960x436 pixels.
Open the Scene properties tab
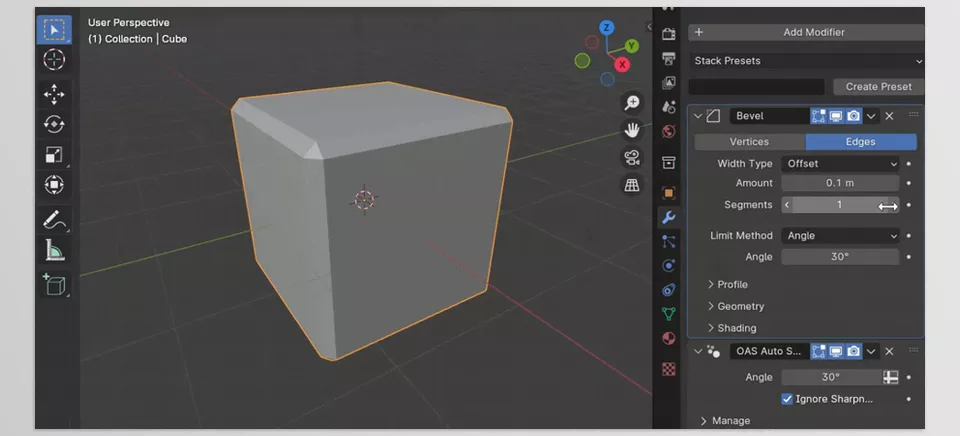pyautogui.click(x=669, y=107)
